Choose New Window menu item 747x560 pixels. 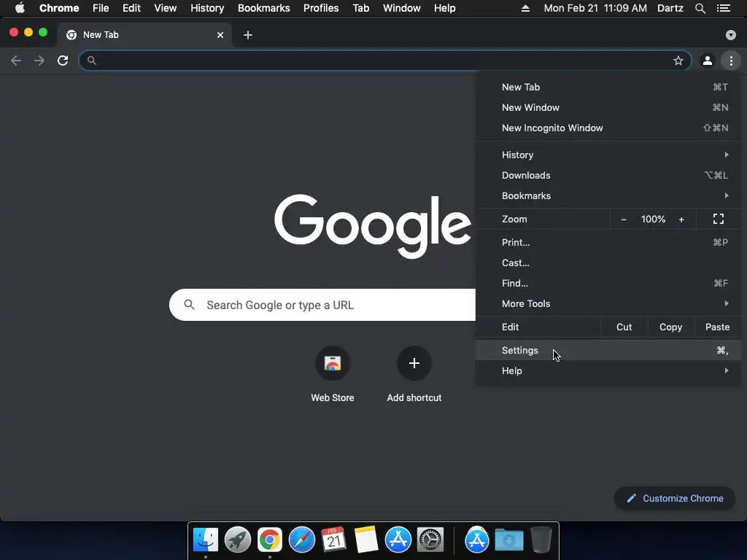coord(608,108)
